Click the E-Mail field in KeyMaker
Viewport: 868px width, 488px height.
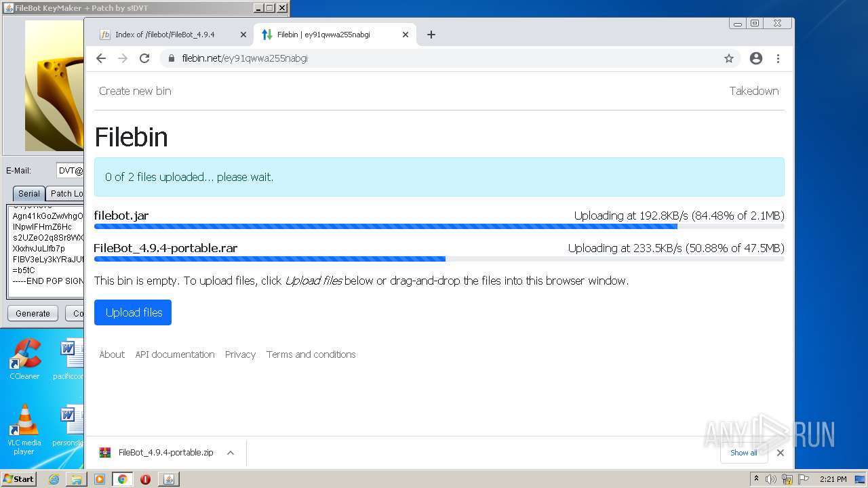coord(71,171)
